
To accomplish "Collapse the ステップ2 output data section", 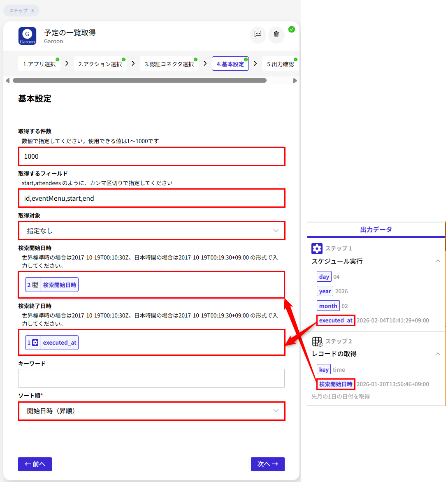I will point(438,354).
